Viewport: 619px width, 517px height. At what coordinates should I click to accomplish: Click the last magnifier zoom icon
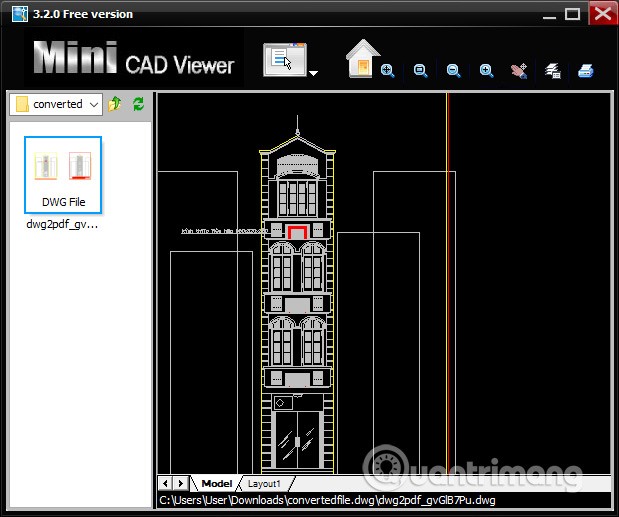(x=486, y=71)
